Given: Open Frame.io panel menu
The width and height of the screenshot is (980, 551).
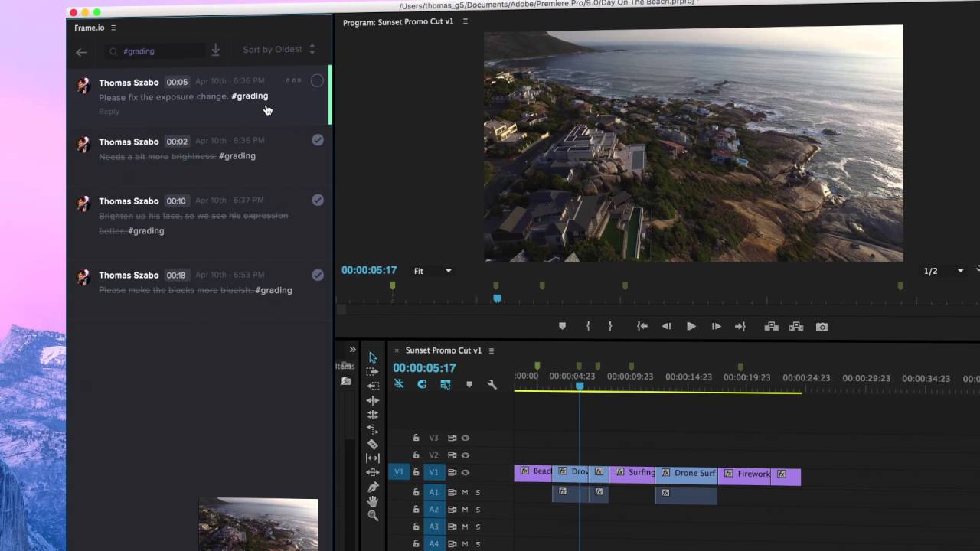Looking at the screenshot, I should point(113,28).
